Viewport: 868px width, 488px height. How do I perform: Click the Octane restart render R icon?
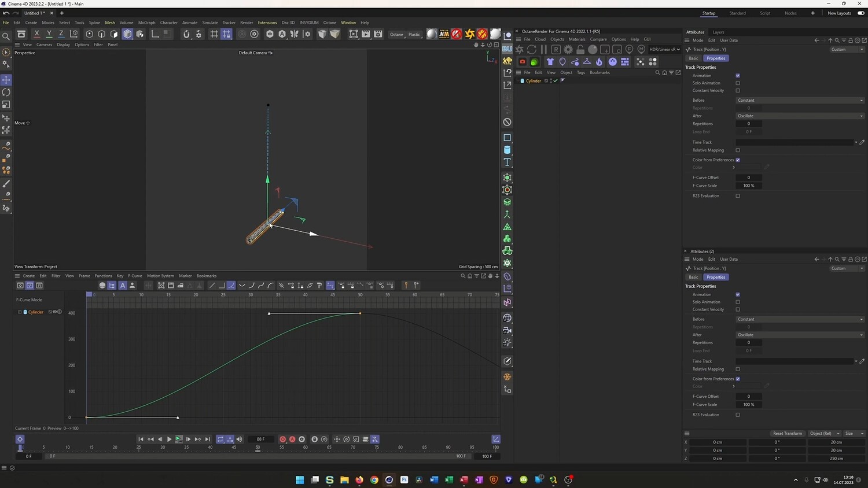click(x=556, y=50)
